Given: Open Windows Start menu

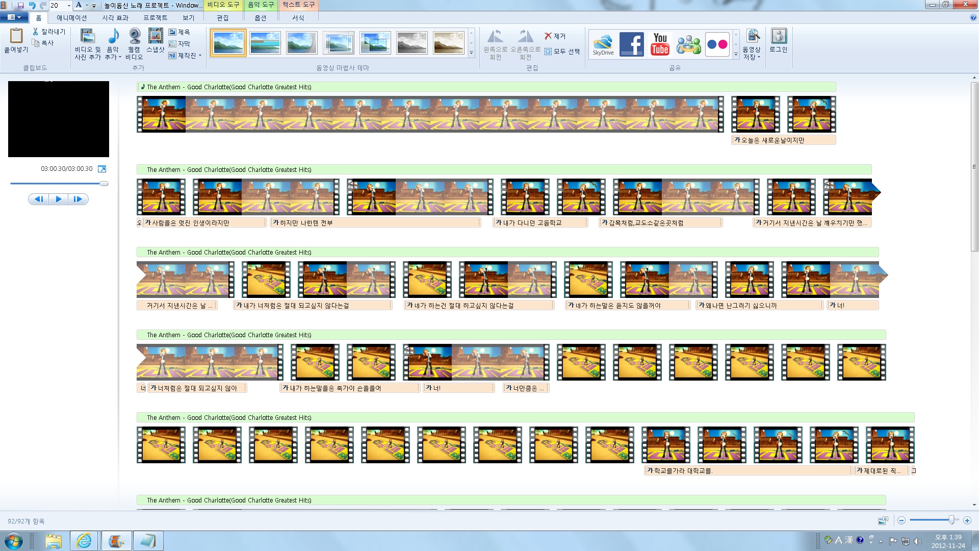Looking at the screenshot, I should click(x=14, y=540).
